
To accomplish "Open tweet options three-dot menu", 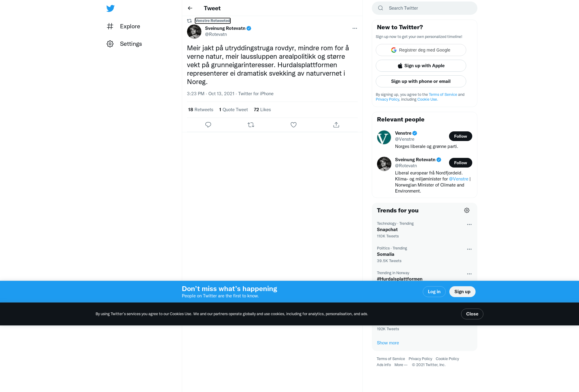I will 355,28.
